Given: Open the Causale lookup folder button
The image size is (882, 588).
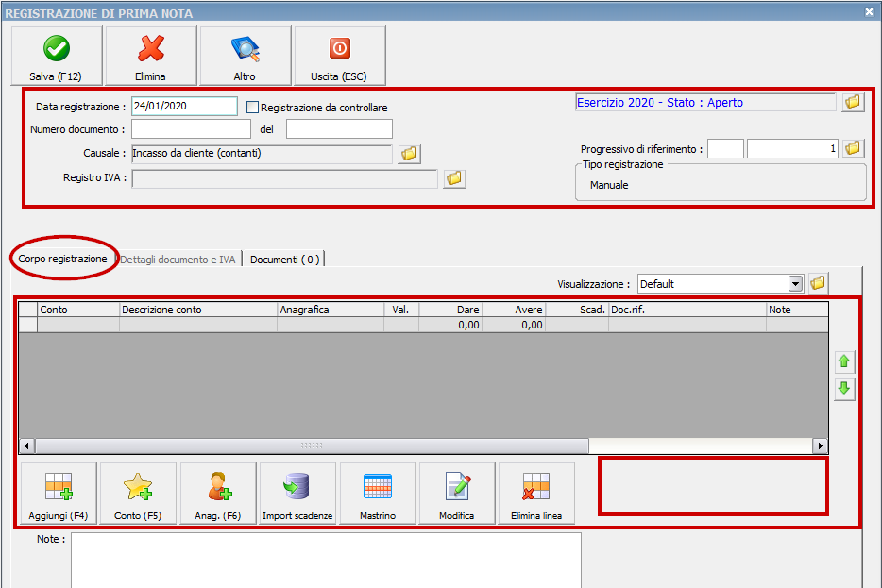Looking at the screenshot, I should pos(409,154).
